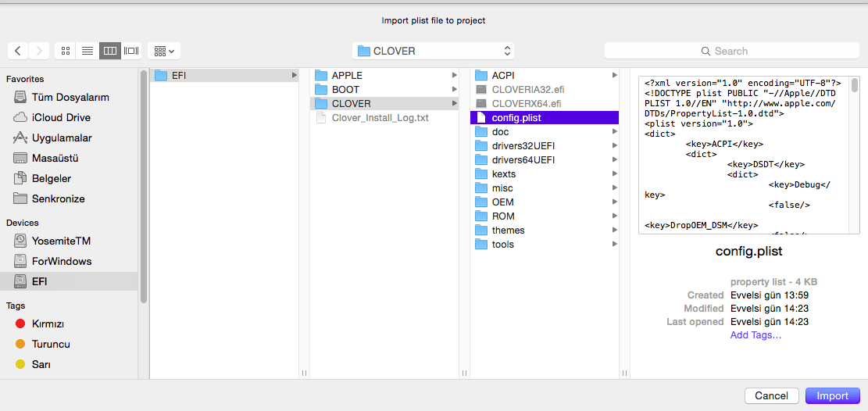Expand themes folder disclosure arrow
Viewport: 868px width, 411px height.
[x=614, y=231]
